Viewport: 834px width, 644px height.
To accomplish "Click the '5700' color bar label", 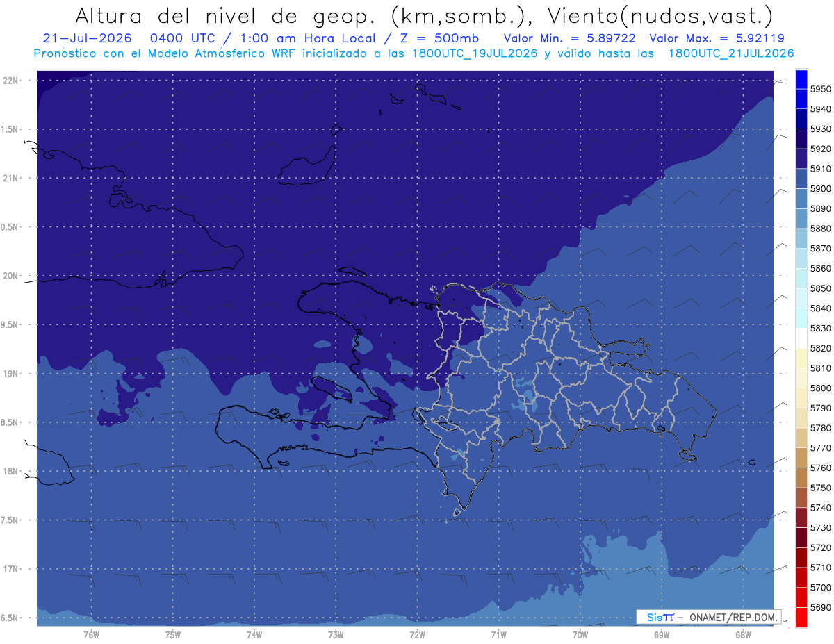I will point(820,587).
